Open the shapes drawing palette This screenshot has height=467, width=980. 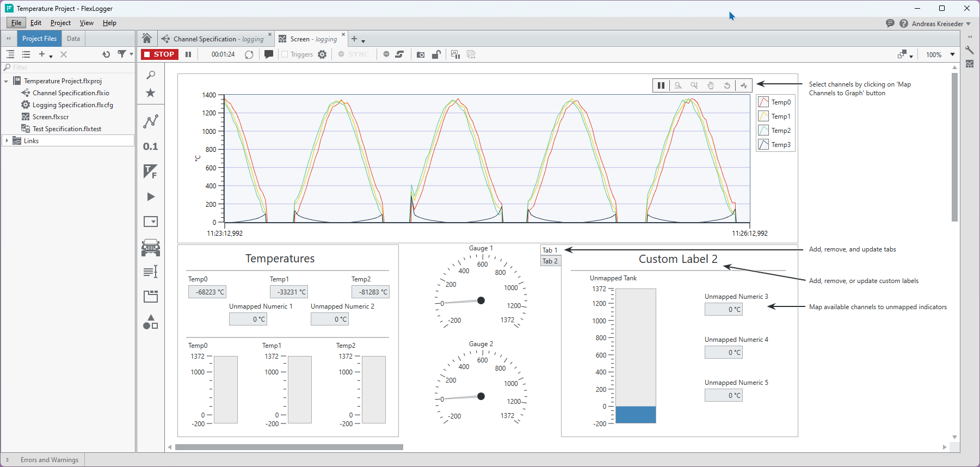[x=151, y=322]
